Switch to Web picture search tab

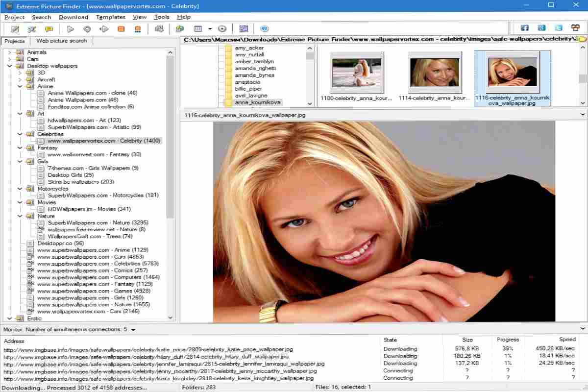(x=61, y=41)
